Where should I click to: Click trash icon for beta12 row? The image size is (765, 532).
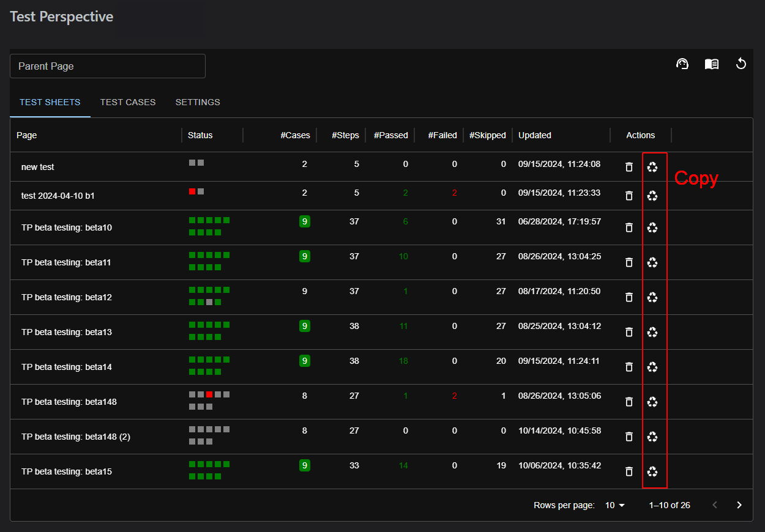pos(629,297)
